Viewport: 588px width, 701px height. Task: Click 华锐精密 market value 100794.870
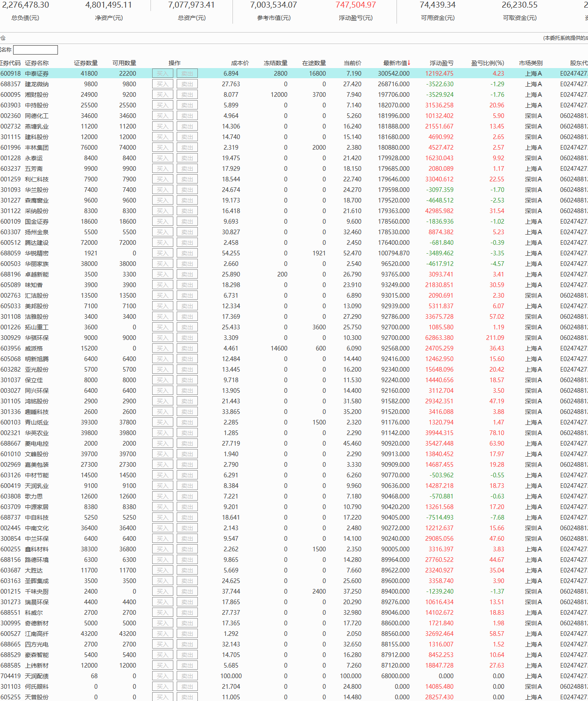coord(394,253)
